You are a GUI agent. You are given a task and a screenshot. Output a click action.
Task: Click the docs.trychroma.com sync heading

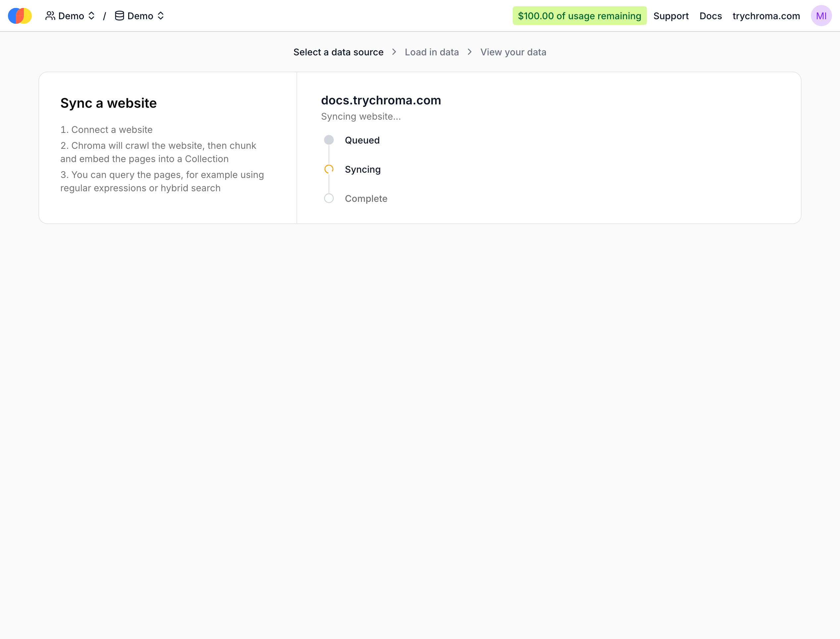pyautogui.click(x=381, y=100)
